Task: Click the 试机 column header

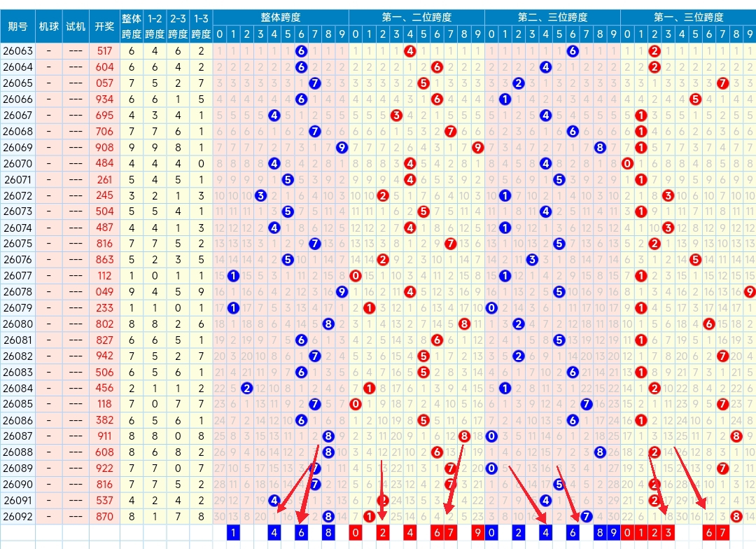Action: point(76,26)
